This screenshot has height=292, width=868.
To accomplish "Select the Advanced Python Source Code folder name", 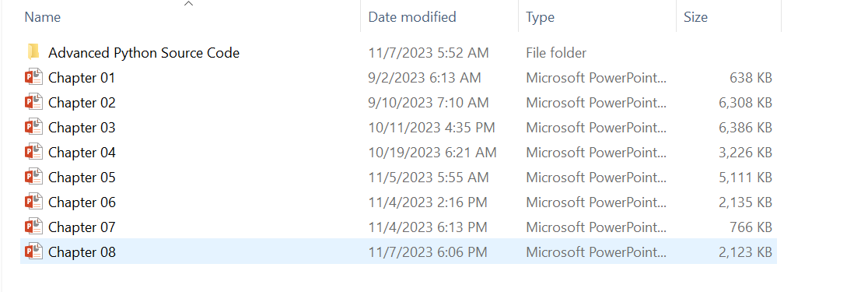I will tap(144, 53).
